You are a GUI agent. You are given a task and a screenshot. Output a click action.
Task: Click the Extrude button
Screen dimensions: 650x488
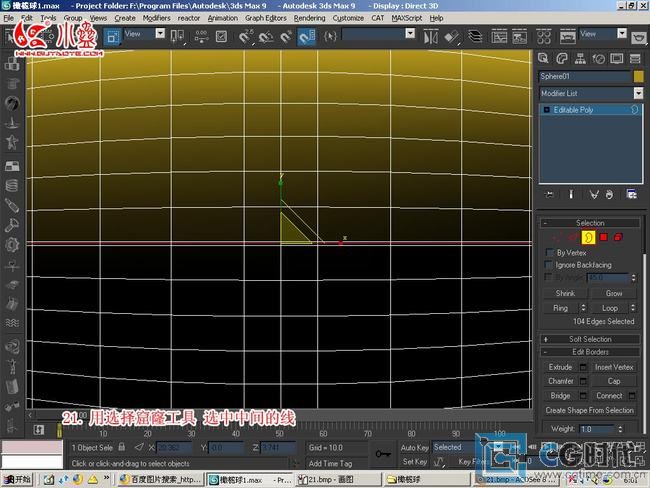(560, 367)
